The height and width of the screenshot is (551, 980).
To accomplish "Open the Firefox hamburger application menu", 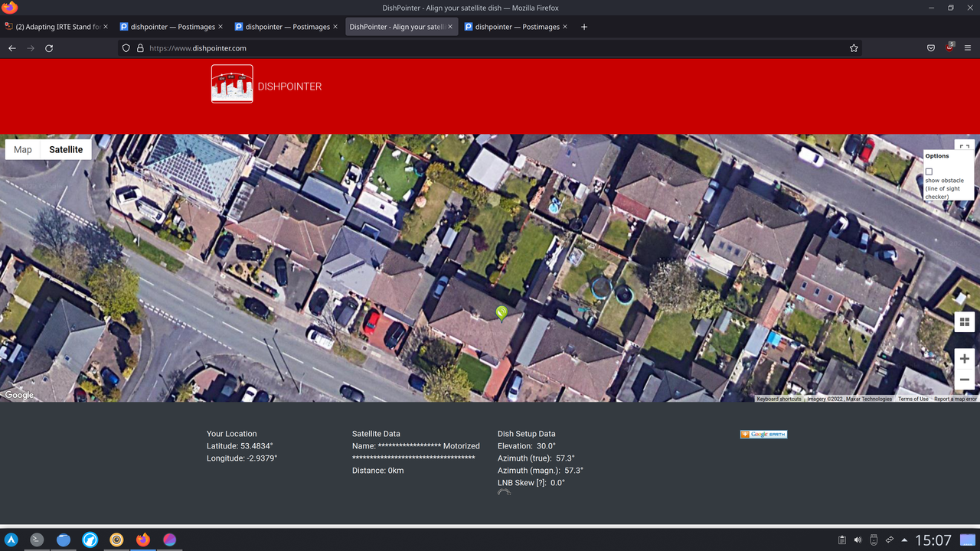I will 968,48.
